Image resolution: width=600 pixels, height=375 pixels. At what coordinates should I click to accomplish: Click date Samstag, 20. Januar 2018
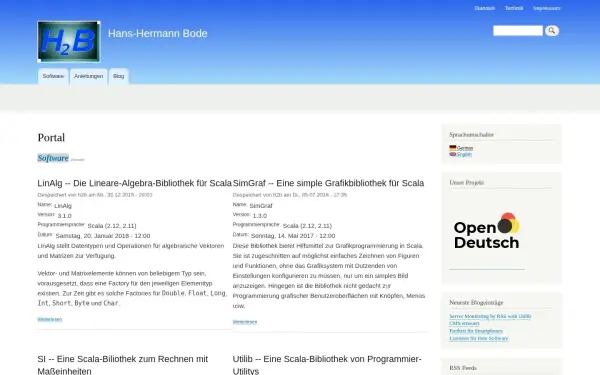coord(103,236)
